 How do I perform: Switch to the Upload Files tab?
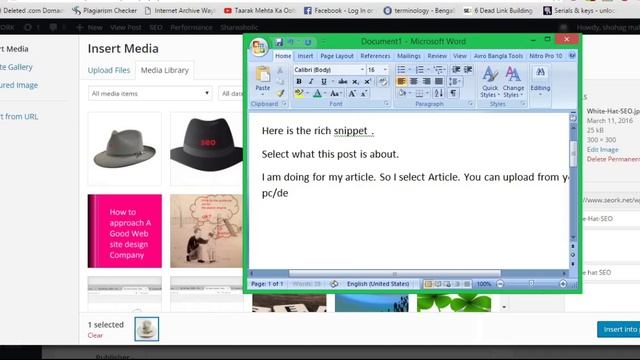109,70
